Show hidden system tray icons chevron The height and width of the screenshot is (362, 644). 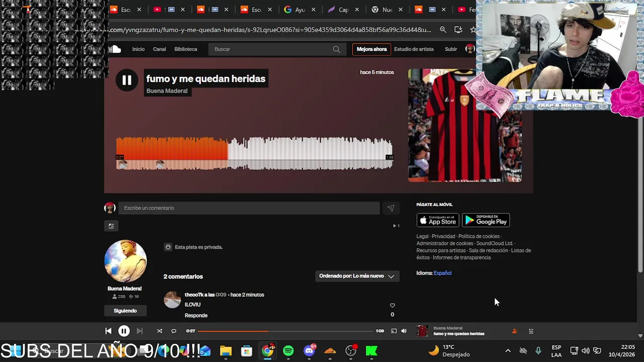pyautogui.click(x=508, y=351)
